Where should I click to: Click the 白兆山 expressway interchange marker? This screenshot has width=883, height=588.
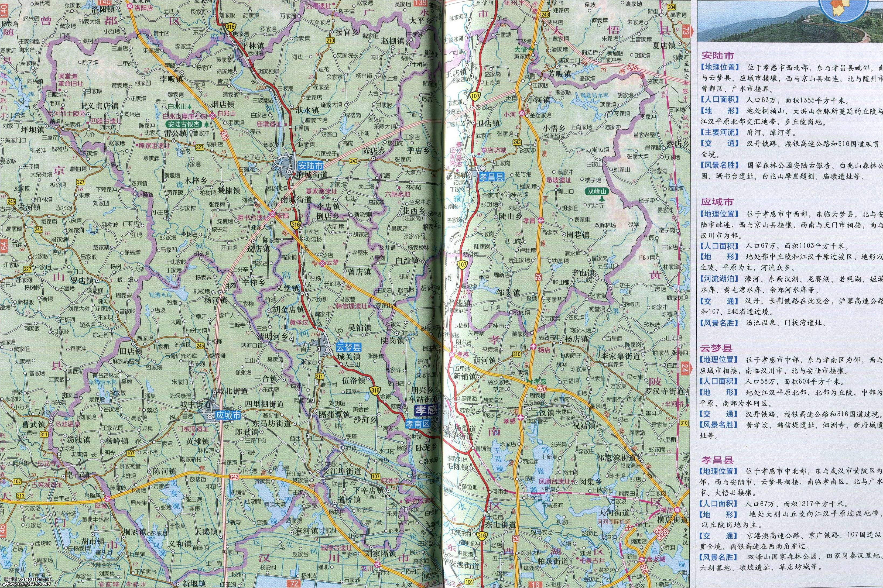click(213, 116)
